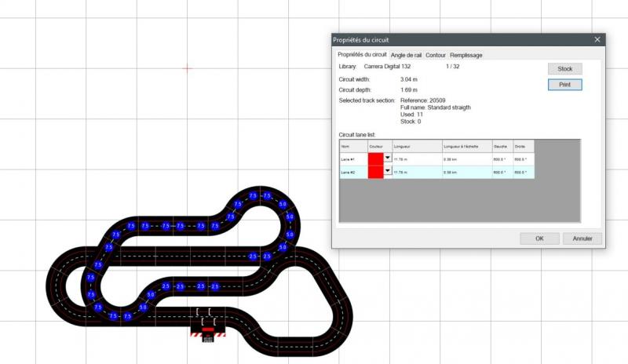Click the Print button

pos(564,84)
